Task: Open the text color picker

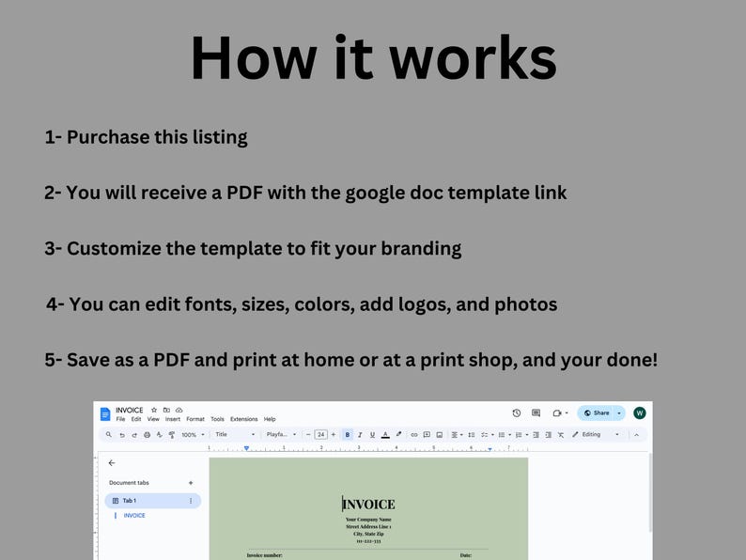Action: [385, 435]
